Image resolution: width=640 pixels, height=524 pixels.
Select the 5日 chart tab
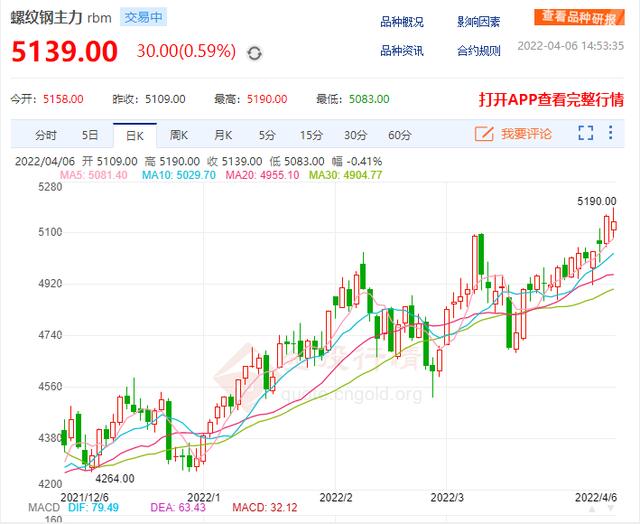[90, 134]
